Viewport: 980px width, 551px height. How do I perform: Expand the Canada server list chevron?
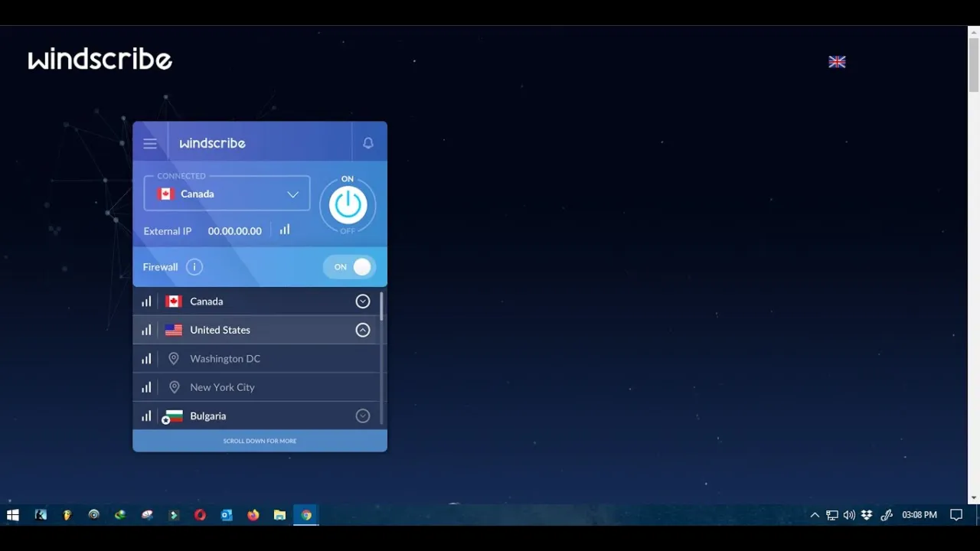[x=363, y=302]
